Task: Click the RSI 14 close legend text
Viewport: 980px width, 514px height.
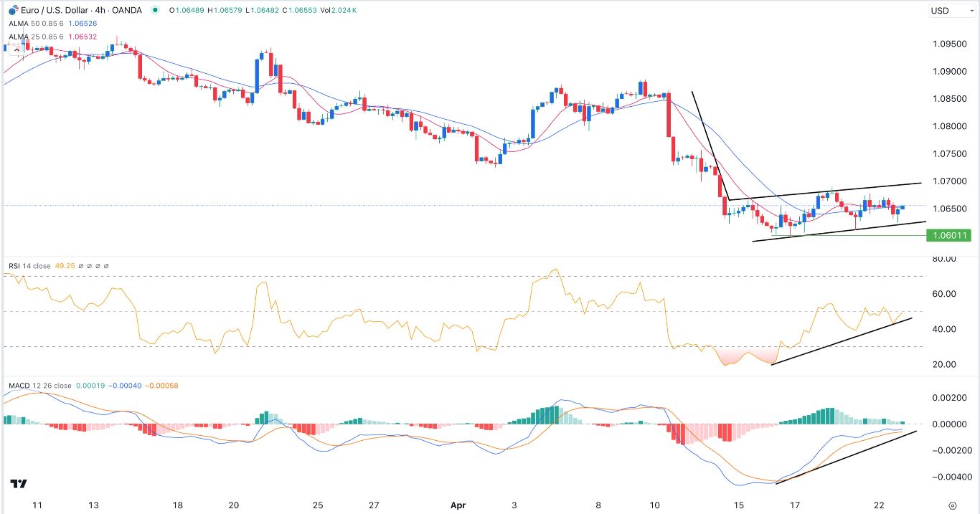Action: [29, 265]
